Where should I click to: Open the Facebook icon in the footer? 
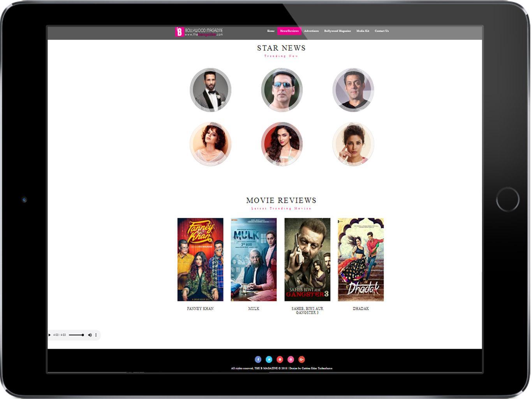258,359
